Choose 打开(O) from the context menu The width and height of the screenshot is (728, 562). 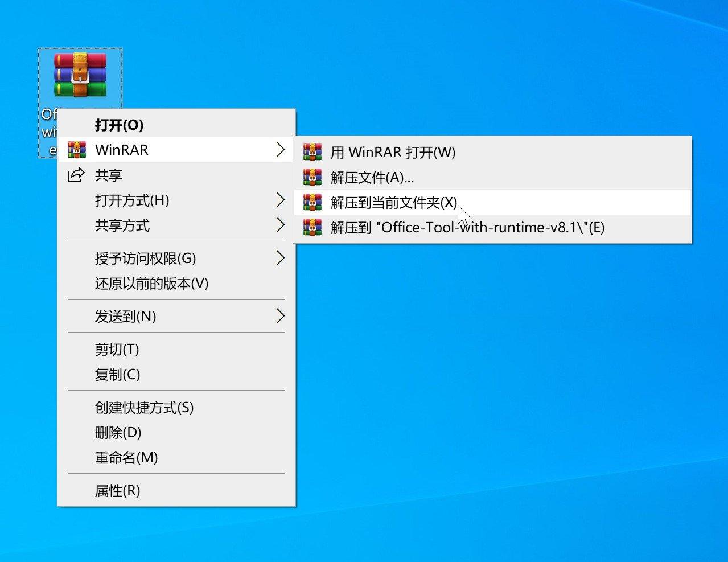pyautogui.click(x=176, y=125)
